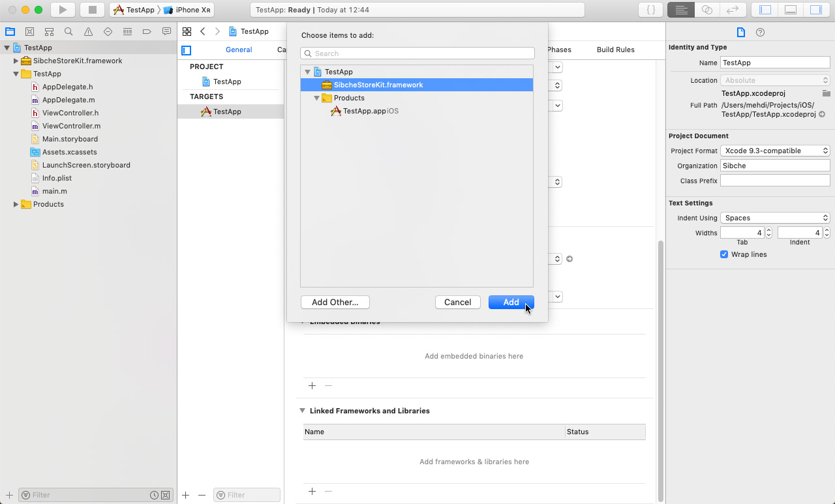
Task: Open the Report navigator
Action: (166, 31)
